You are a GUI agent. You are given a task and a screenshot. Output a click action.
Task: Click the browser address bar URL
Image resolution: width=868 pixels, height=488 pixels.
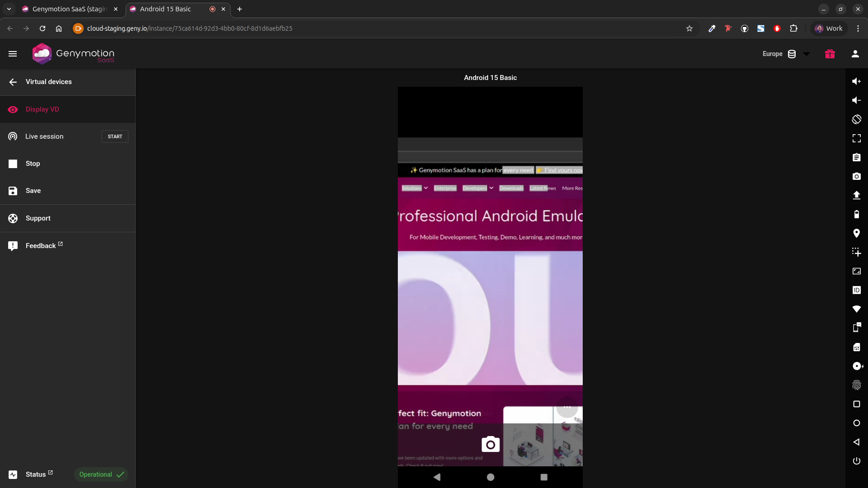(x=189, y=28)
